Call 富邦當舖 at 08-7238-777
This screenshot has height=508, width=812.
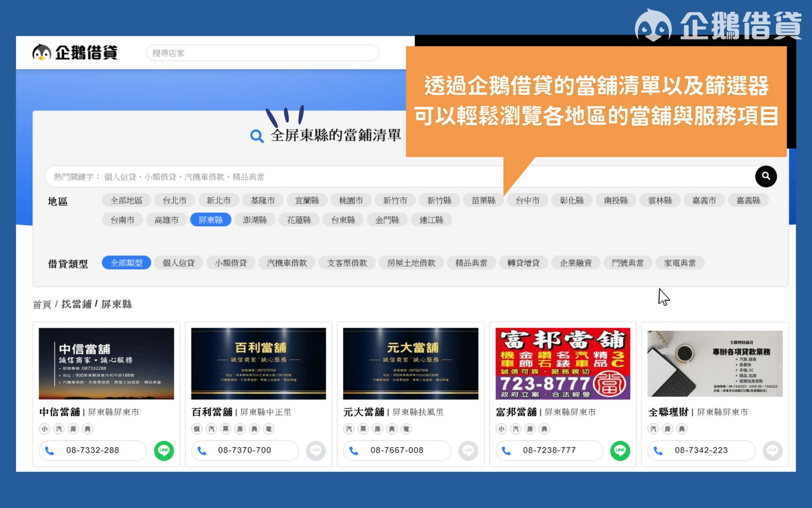[x=549, y=451]
